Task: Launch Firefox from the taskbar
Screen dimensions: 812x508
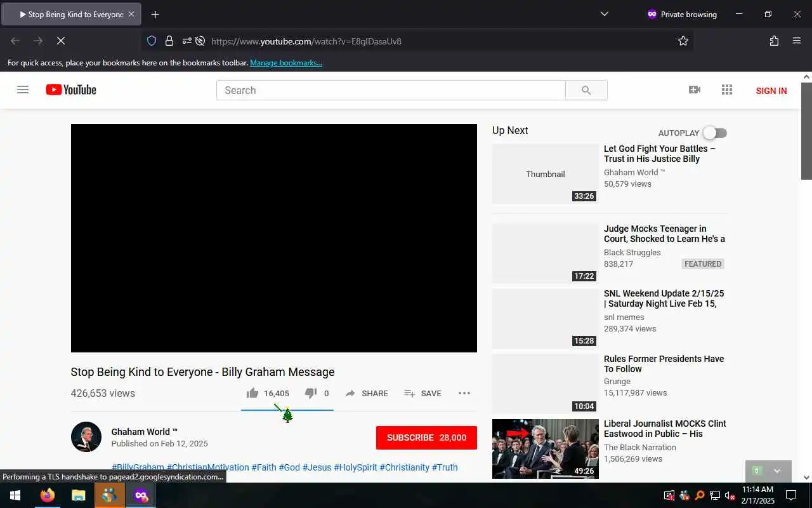Action: coord(48,495)
